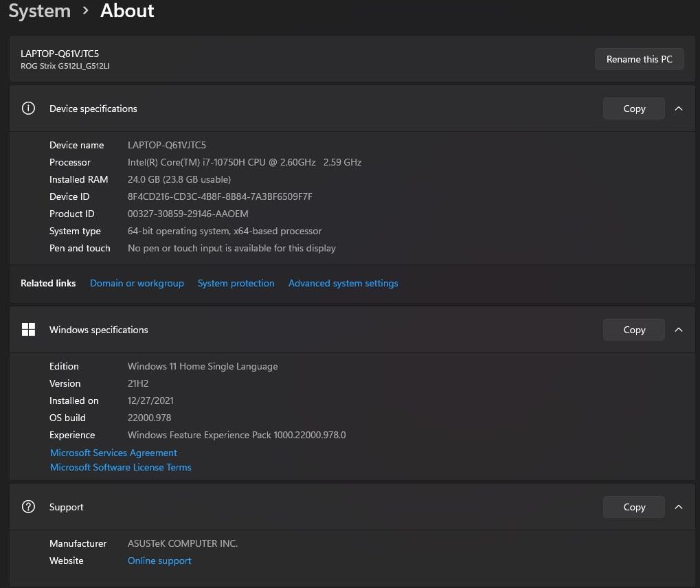Click the LAPTOP-Q61VJTC5 title at top
This screenshot has height=588, width=700.
click(60, 54)
